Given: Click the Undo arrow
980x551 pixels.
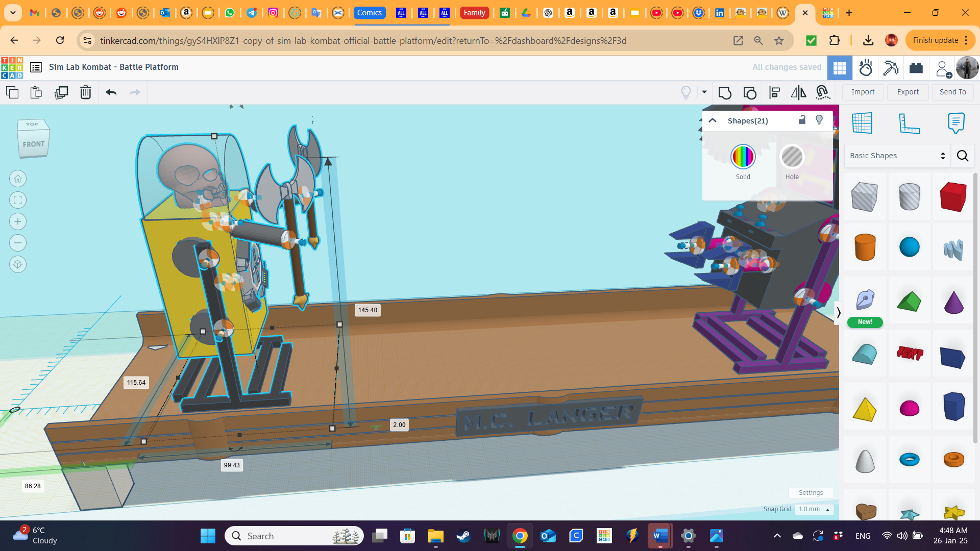Looking at the screenshot, I should [x=111, y=92].
